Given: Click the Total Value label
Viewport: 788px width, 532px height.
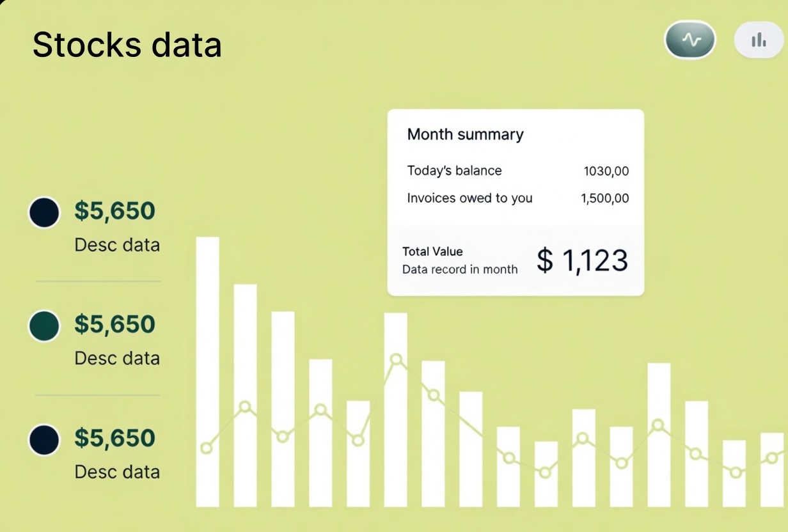Looking at the screenshot, I should tap(432, 251).
